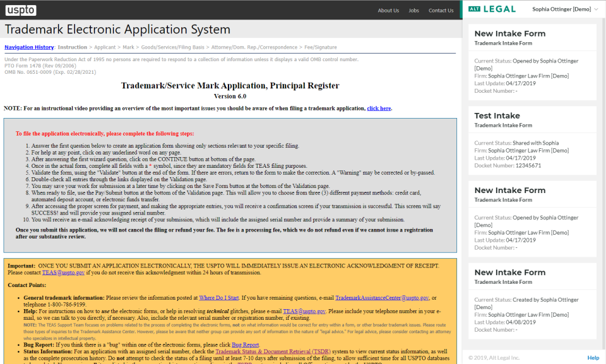Click the 'Version 6.0' text
Screen dimensions: 606x364
[230, 97]
